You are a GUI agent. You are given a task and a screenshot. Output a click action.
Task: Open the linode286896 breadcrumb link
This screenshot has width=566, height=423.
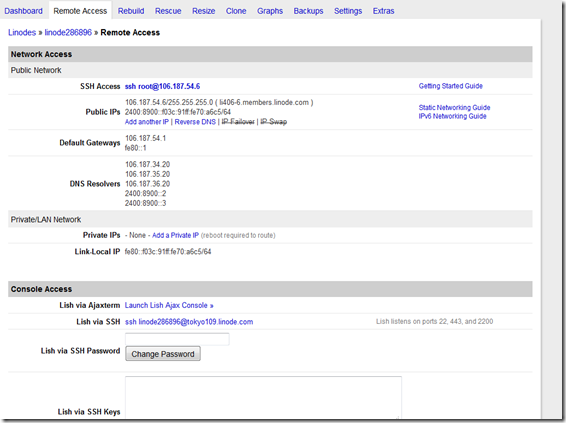68,32
